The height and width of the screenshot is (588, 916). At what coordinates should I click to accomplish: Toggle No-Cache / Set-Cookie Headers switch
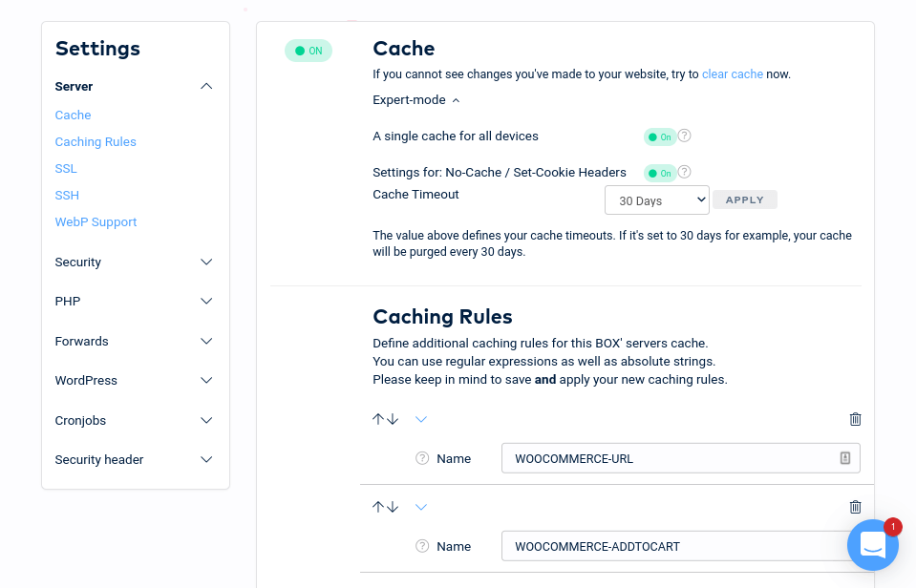(x=660, y=174)
